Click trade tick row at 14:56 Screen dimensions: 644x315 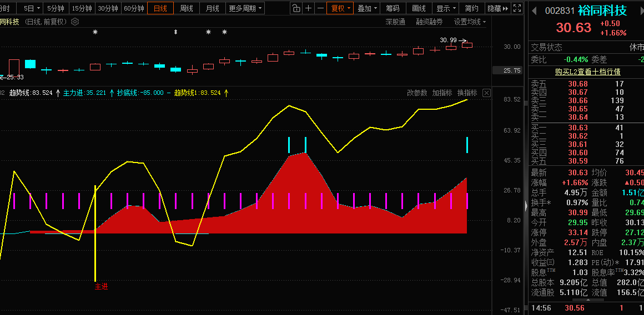(x=586, y=308)
